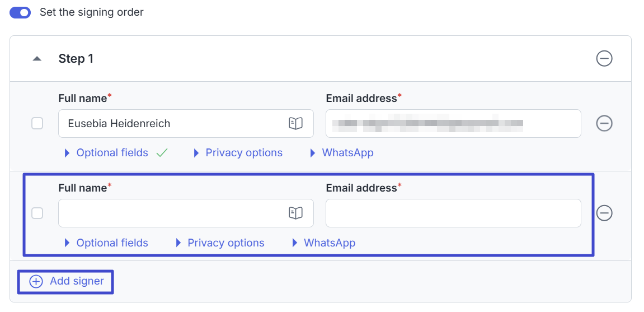644x312 pixels.
Task: Expand Privacy options for first signer
Action: (x=243, y=153)
